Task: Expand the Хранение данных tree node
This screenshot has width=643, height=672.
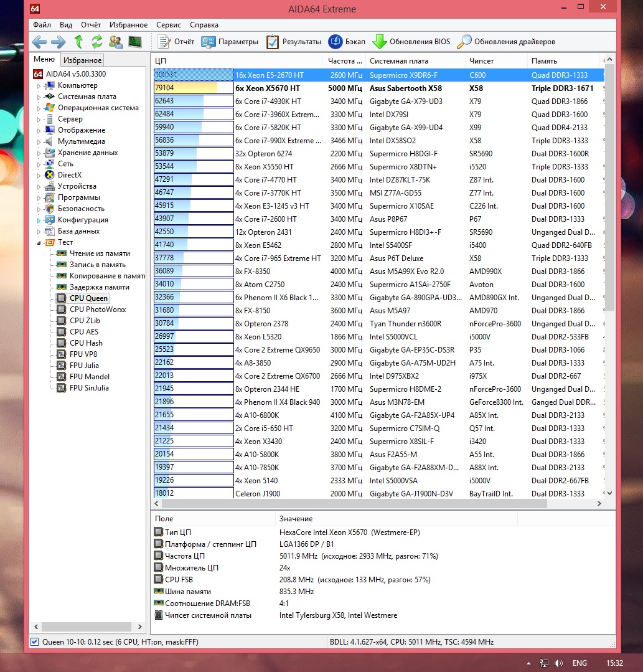Action: coord(39,153)
